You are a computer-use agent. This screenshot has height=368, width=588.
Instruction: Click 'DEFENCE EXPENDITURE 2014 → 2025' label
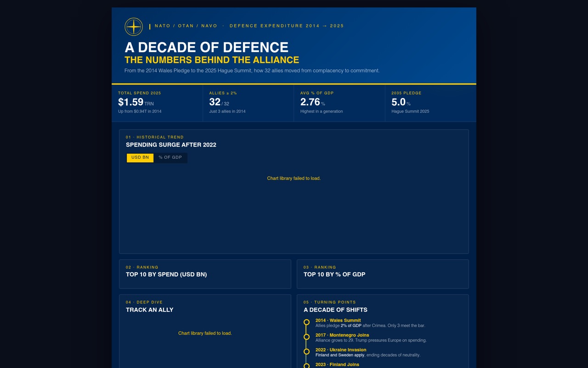point(287,26)
